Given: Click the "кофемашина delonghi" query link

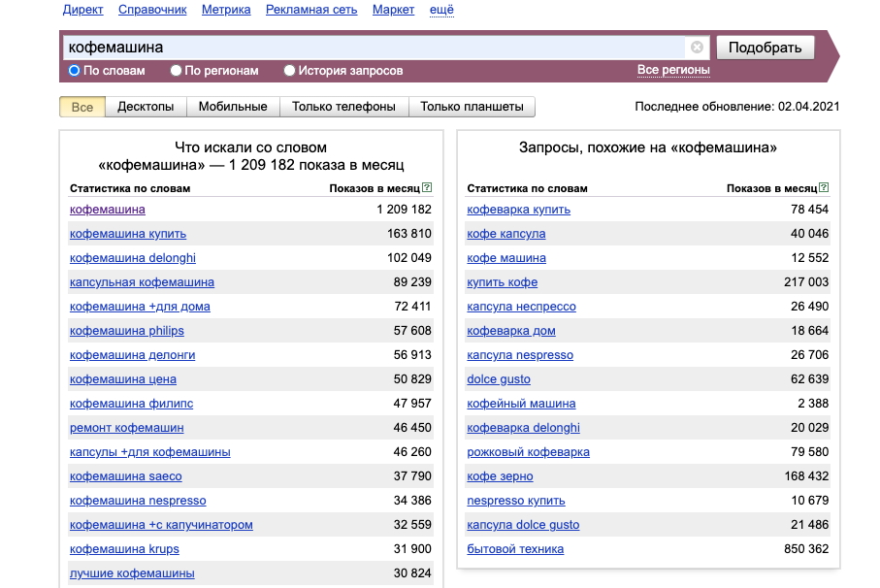Looking at the screenshot, I should point(133,258).
